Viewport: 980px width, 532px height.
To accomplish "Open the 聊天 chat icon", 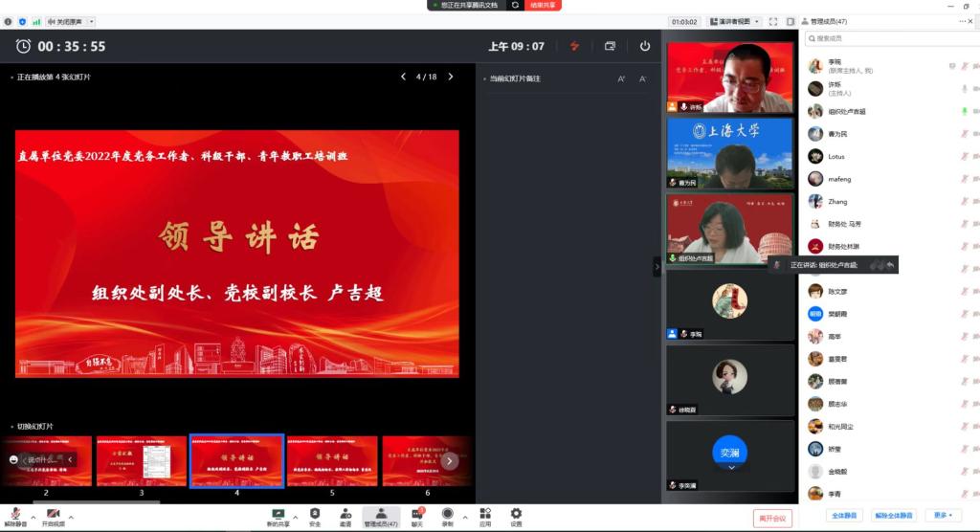I will coord(417,514).
